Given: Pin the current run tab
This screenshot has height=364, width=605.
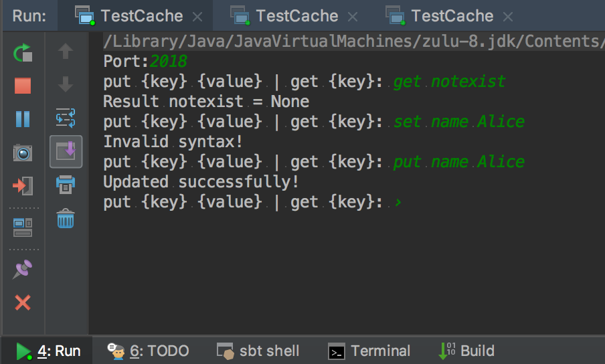Looking at the screenshot, I should tap(22, 269).
